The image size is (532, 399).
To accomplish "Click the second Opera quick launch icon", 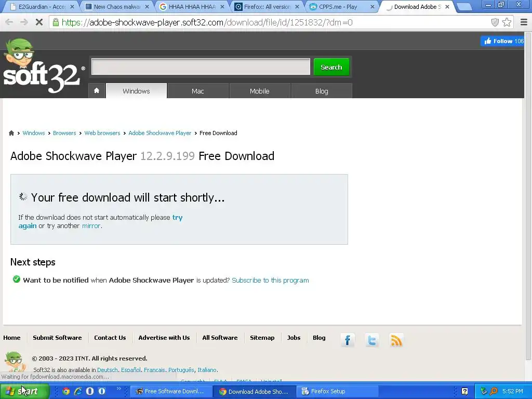I will click(x=101, y=391).
